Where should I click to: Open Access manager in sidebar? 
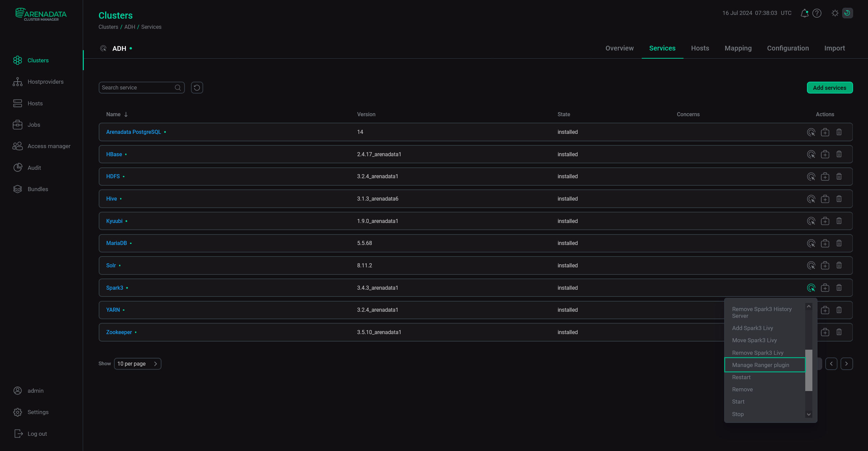[x=42, y=146]
